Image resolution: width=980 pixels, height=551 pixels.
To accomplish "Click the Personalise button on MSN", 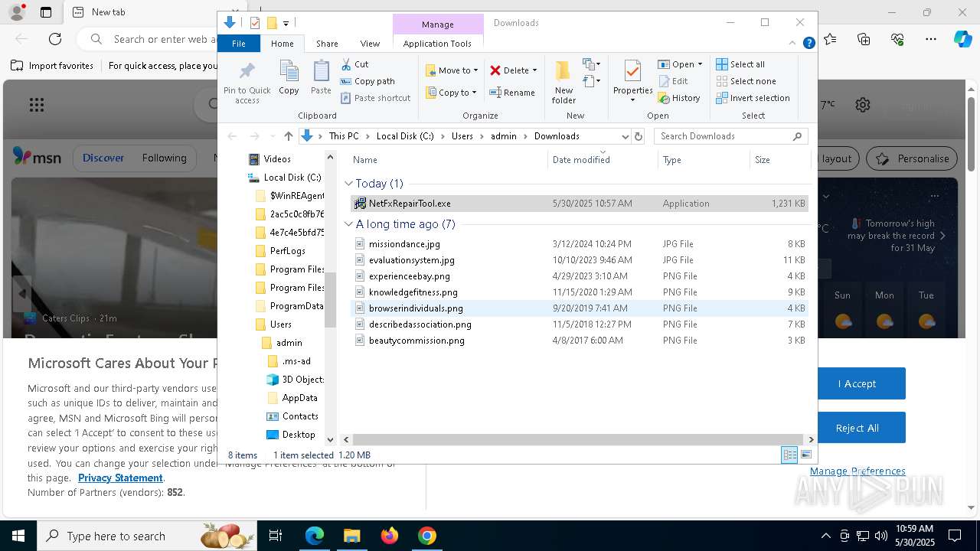I will tap(912, 158).
